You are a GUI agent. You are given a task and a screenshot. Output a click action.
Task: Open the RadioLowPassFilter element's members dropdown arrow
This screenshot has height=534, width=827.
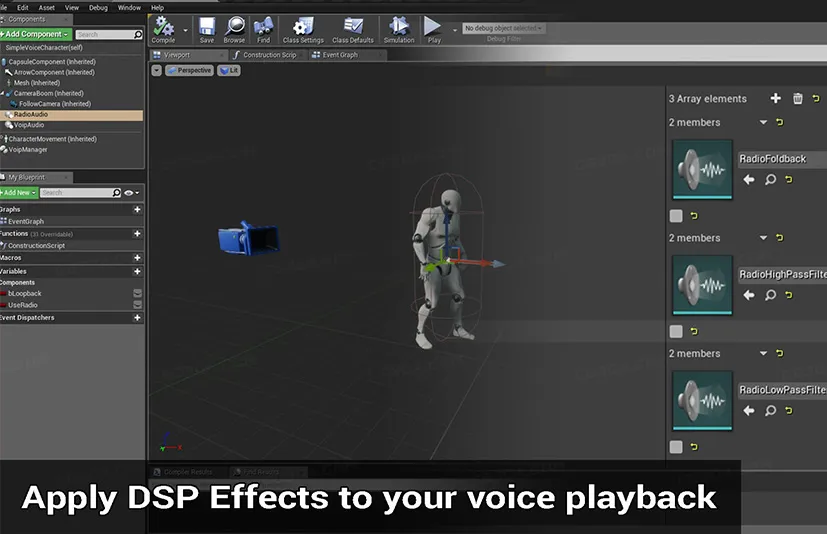click(763, 354)
